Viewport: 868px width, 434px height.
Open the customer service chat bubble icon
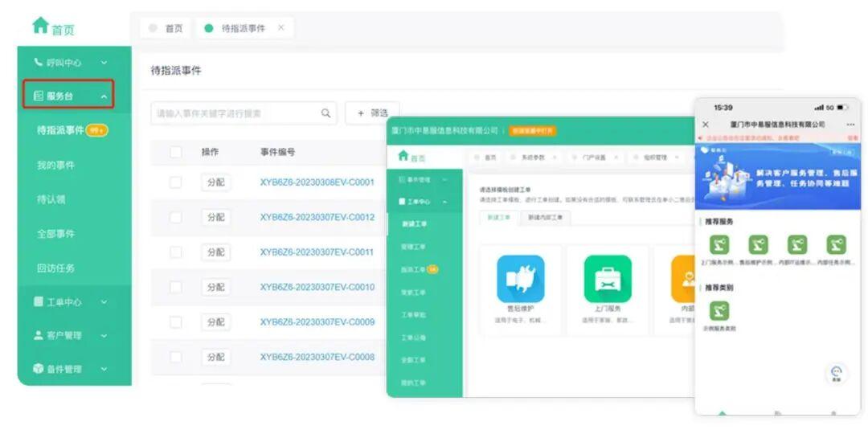(x=836, y=372)
